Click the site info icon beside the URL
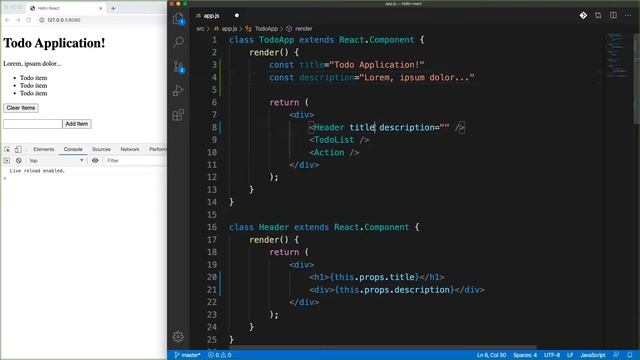The width and height of the screenshot is (640, 360). pyautogui.click(x=42, y=20)
